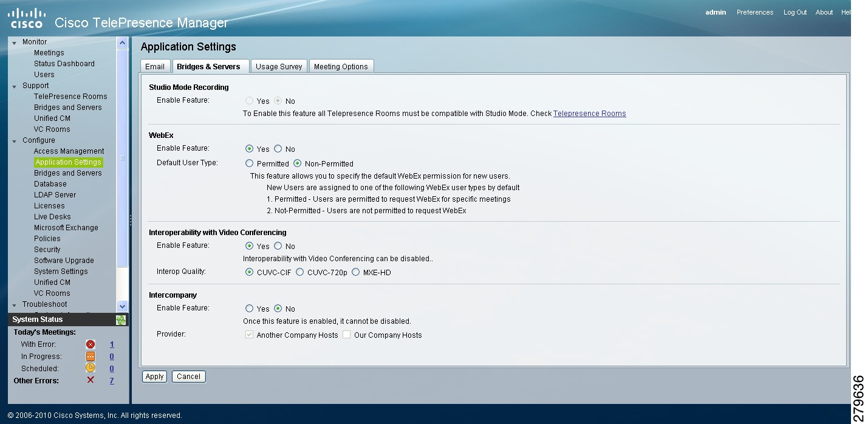Open System Settings in the sidebar
The image size is (868, 424).
click(x=61, y=272)
